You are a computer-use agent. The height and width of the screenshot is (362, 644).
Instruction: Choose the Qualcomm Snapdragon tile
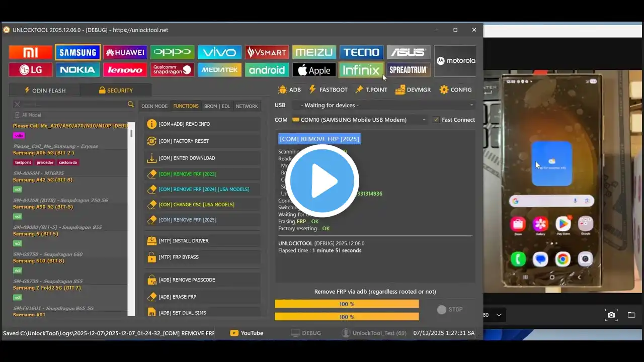click(x=172, y=70)
